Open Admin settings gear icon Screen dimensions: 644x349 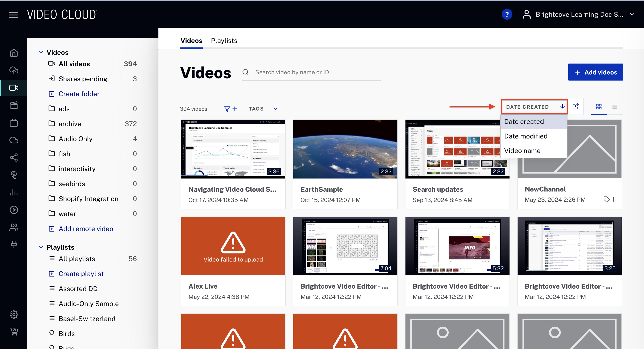tap(14, 314)
